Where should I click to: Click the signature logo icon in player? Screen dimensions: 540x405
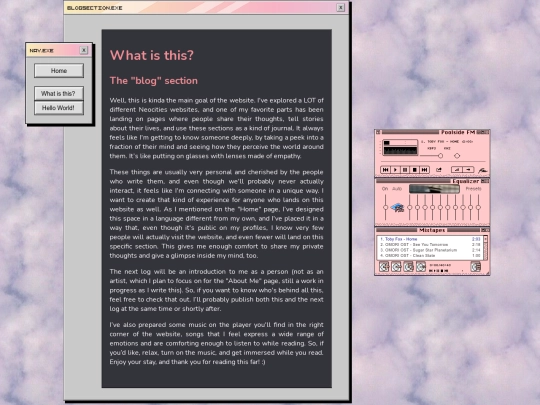coord(483,170)
